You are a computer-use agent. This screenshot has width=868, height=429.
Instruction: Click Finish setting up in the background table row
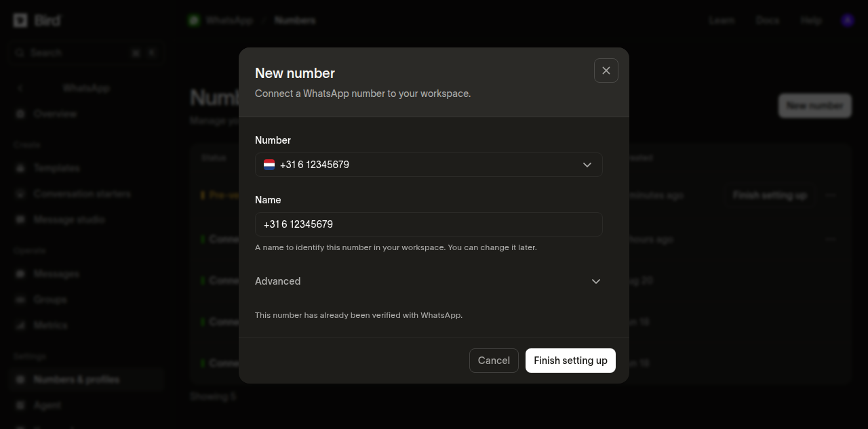pos(770,195)
